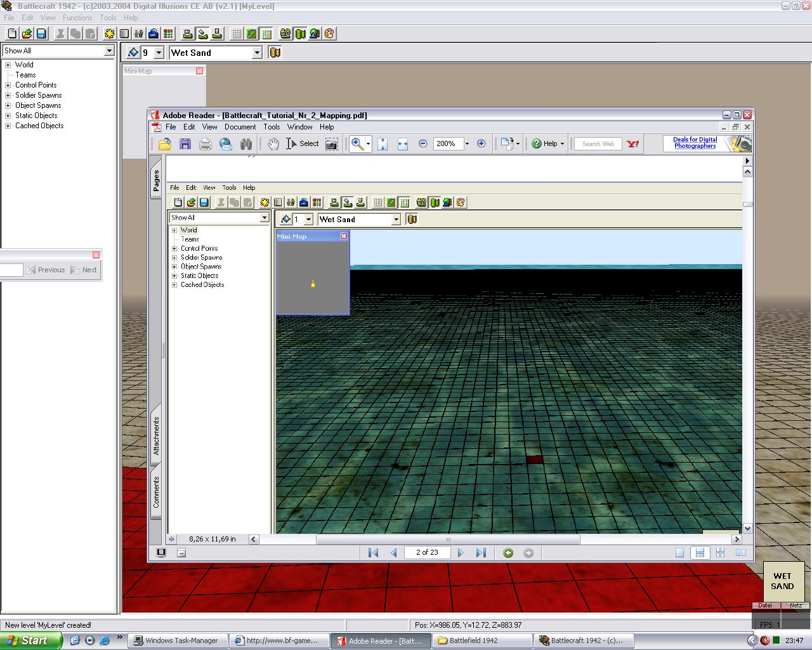Open the Pages side tab in Adobe Reader
This screenshot has width=812, height=650.
156,180
